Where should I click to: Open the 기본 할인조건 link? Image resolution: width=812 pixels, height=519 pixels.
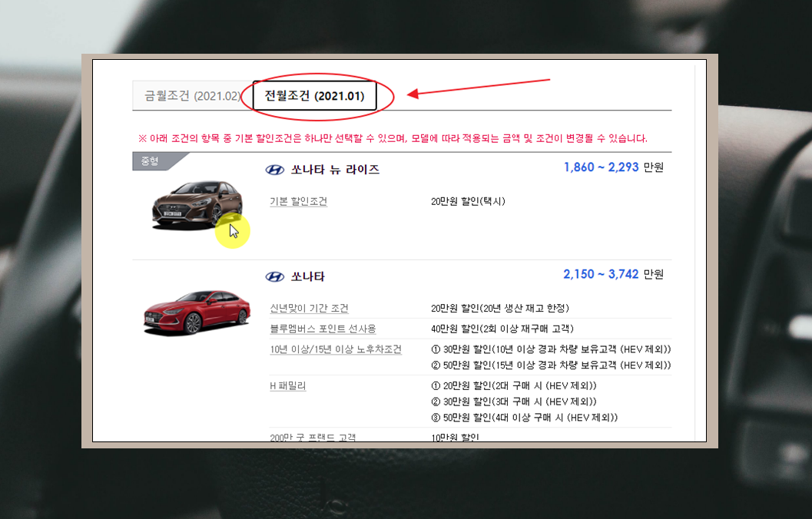[298, 201]
